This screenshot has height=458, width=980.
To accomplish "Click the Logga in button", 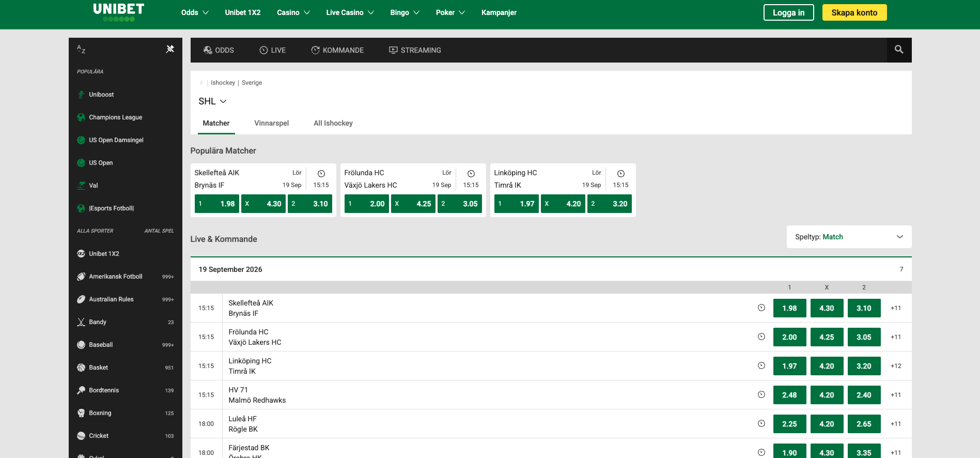I will point(788,12).
